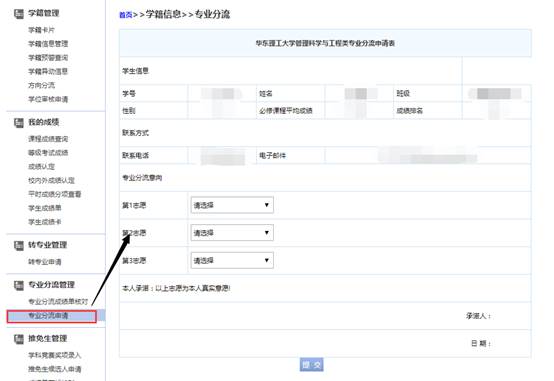Open 专业分流成绩单核对 menu item

click(58, 301)
